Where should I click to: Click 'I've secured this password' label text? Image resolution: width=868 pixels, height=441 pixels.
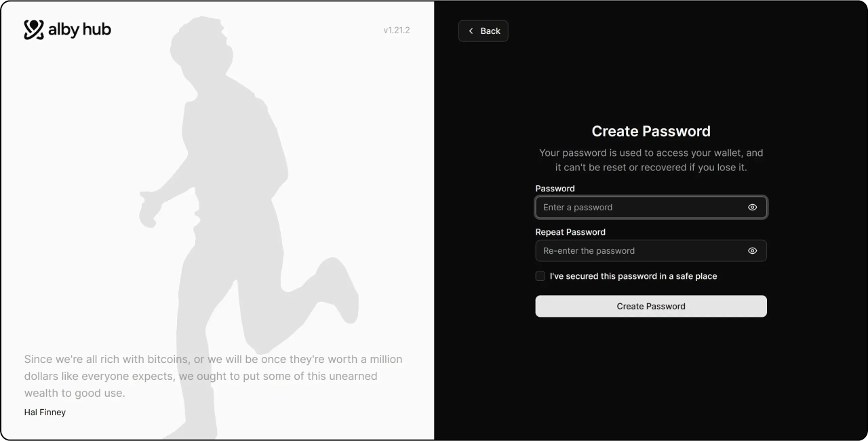(x=633, y=276)
